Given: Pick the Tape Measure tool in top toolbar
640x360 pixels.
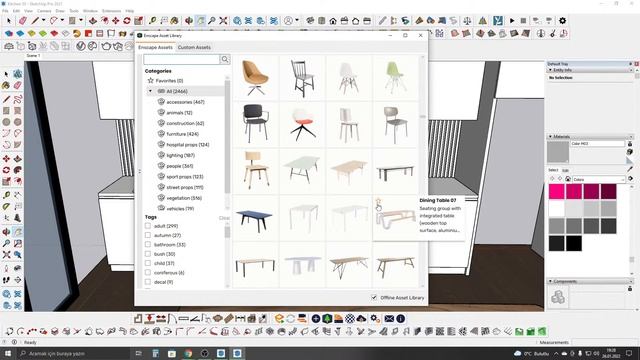Looking at the screenshot, I should pos(152,20).
